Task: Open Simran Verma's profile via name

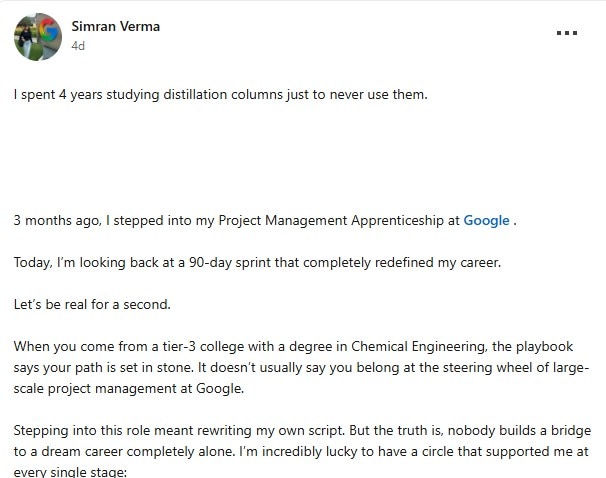Action: [116, 26]
